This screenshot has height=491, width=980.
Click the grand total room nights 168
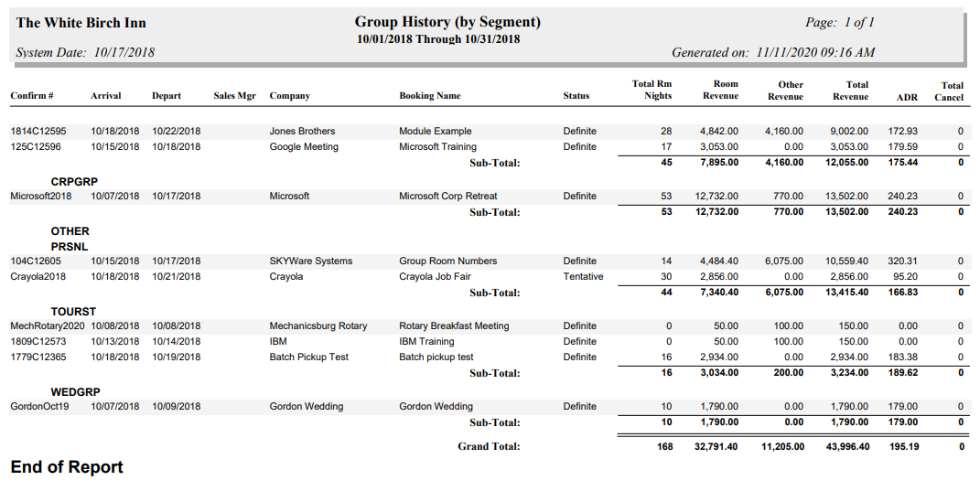[665, 447]
